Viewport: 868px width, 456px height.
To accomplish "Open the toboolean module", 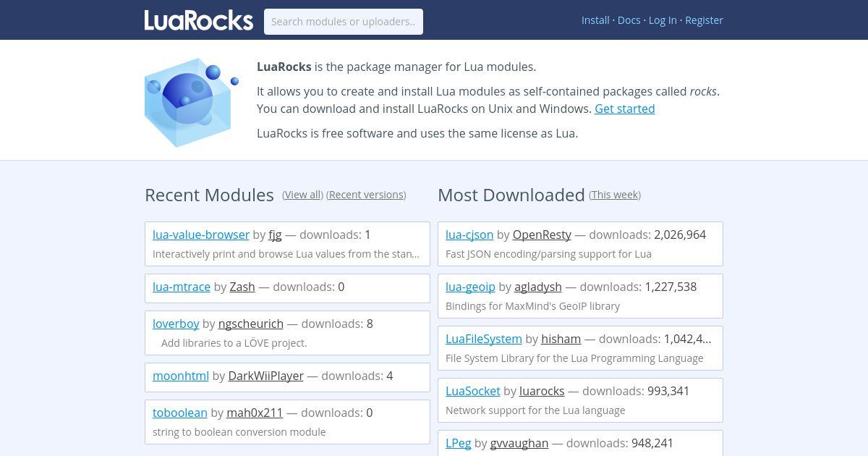I will point(180,413).
